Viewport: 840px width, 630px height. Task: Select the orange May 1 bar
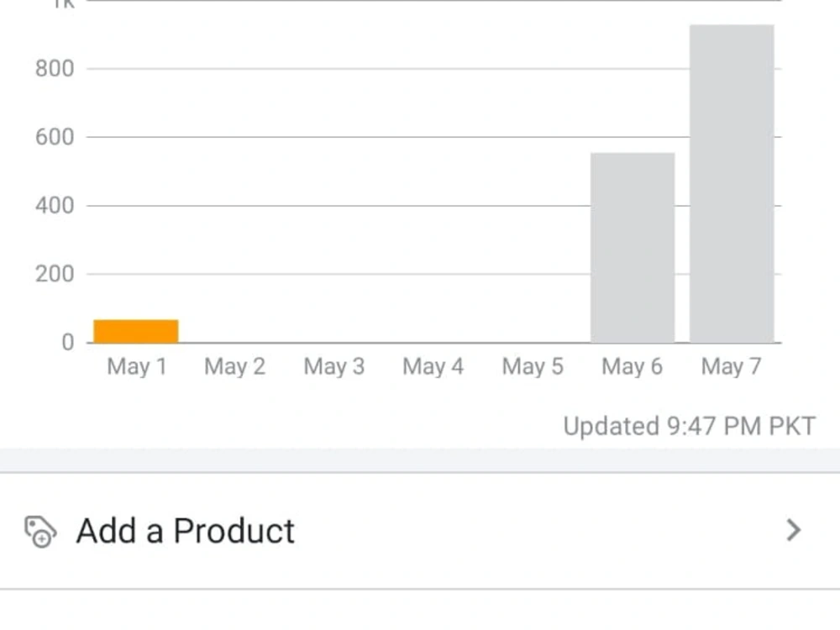coord(136,331)
